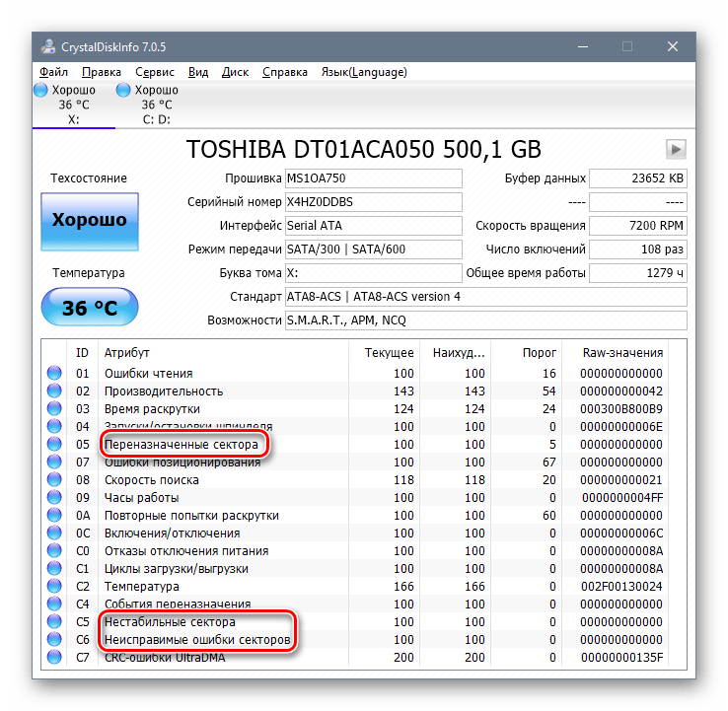The image size is (728, 711).
Task: Click rotation speed field 7200 RPM
Action: tap(638, 226)
